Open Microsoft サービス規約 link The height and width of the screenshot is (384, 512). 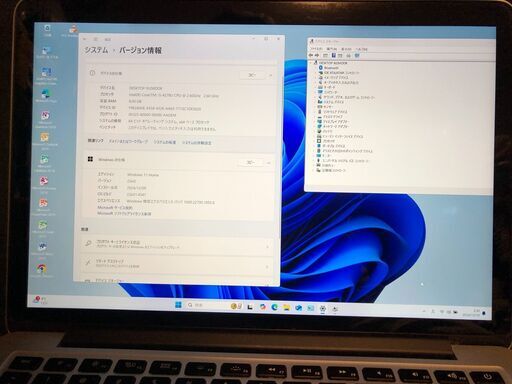tap(115, 208)
